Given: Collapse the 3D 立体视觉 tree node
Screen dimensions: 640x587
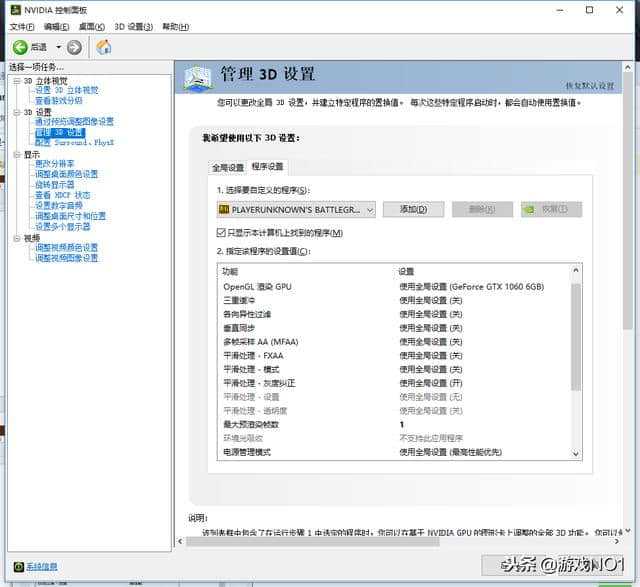Looking at the screenshot, I should tap(17, 81).
